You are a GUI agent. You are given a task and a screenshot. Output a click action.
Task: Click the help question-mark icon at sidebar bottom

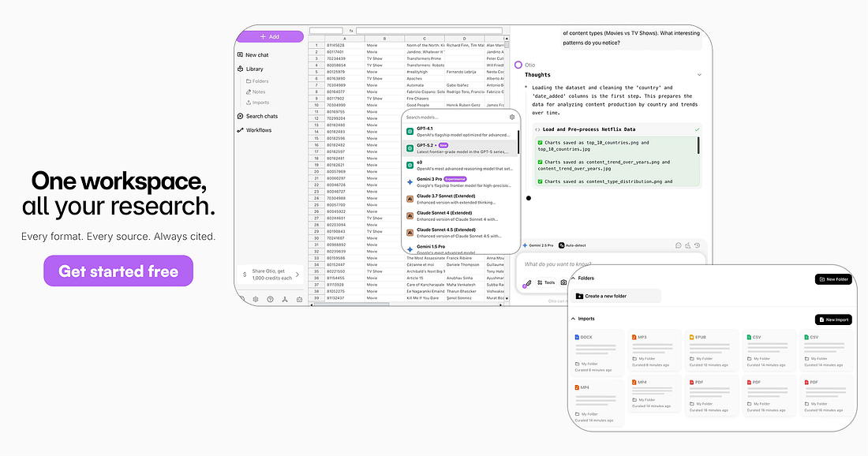[x=270, y=299]
